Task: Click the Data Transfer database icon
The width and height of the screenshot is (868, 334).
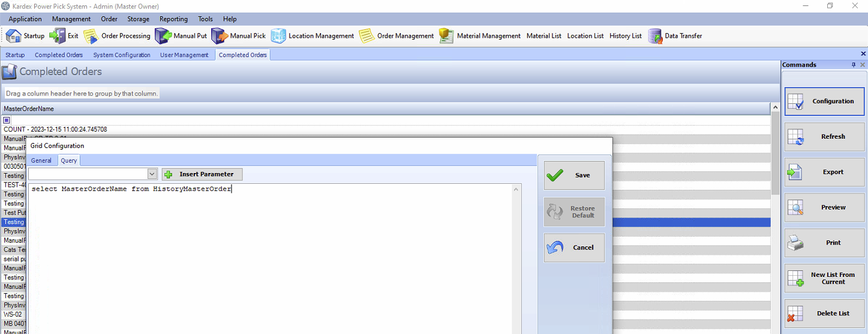Action: tap(655, 36)
